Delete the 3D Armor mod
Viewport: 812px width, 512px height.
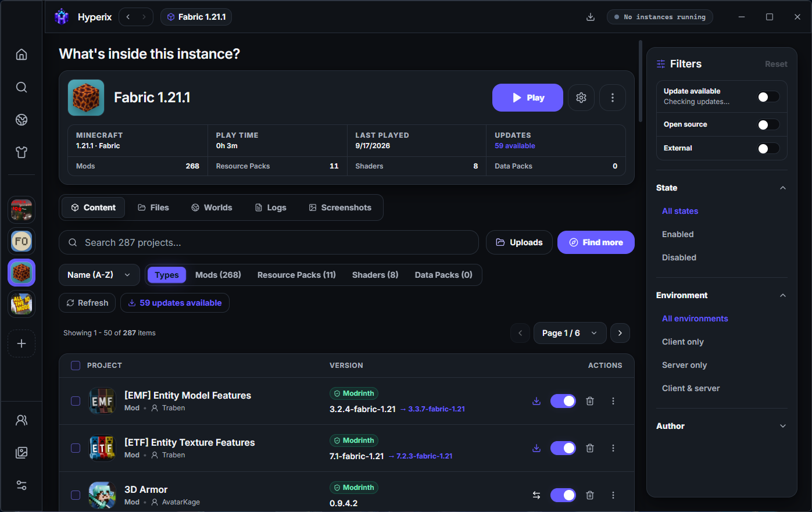point(590,495)
